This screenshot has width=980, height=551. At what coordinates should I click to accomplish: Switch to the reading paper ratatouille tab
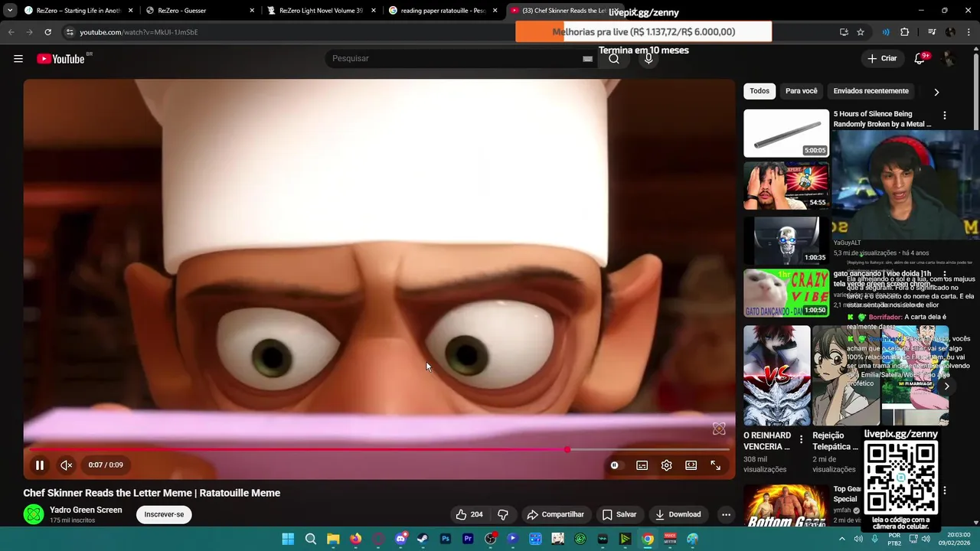click(x=443, y=11)
